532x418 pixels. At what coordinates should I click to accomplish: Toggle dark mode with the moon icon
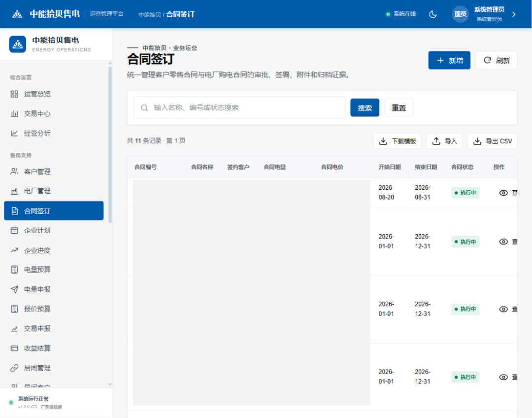coord(432,14)
